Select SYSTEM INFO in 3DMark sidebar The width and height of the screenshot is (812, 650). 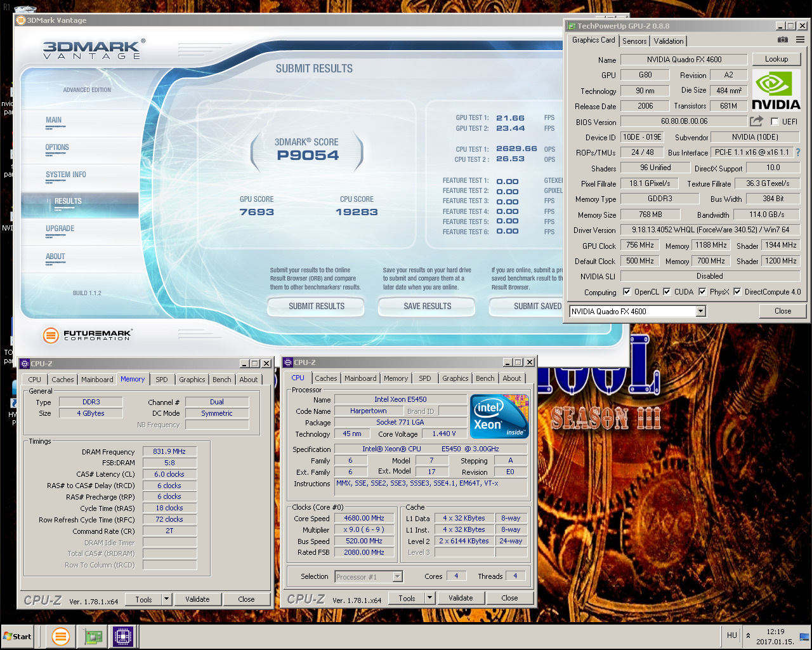(x=66, y=175)
